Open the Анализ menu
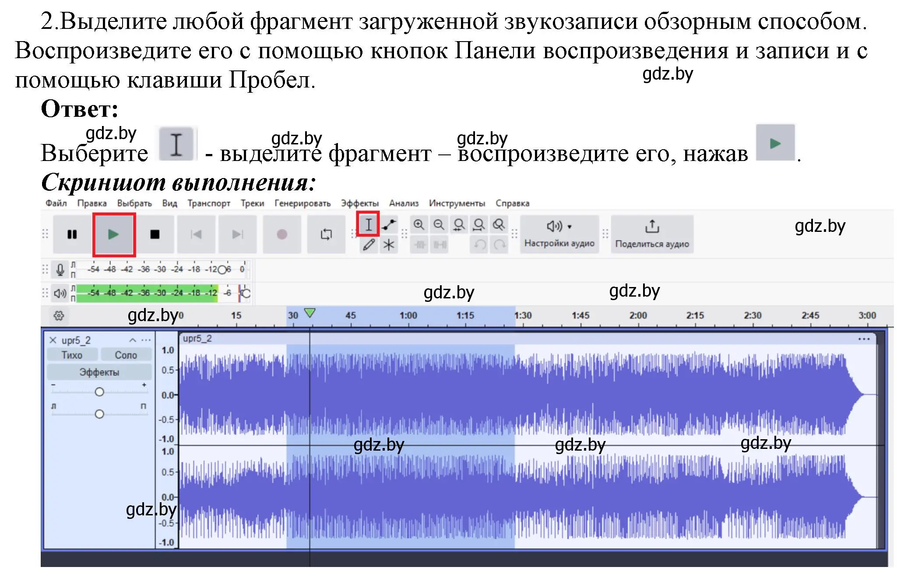The height and width of the screenshot is (588, 897). coord(404,203)
